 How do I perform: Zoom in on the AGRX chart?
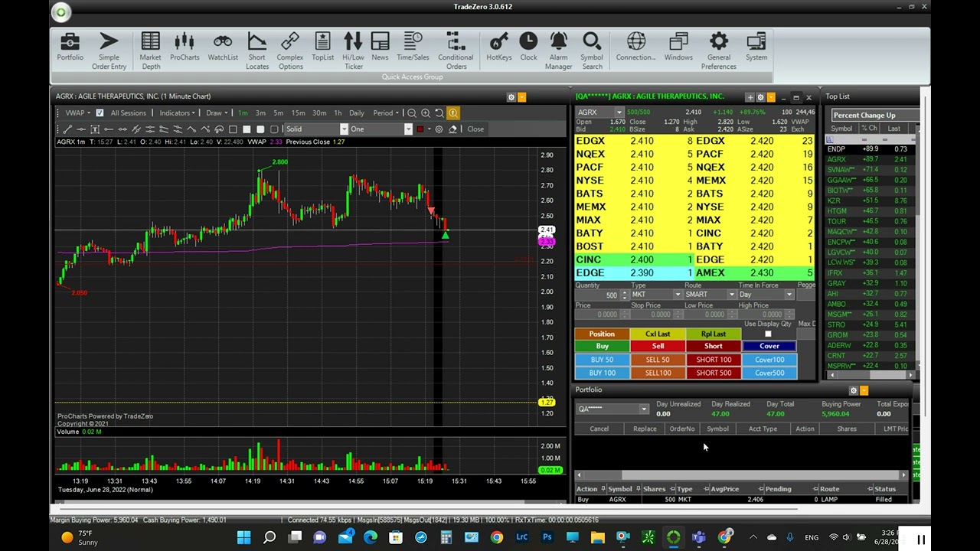tap(426, 113)
